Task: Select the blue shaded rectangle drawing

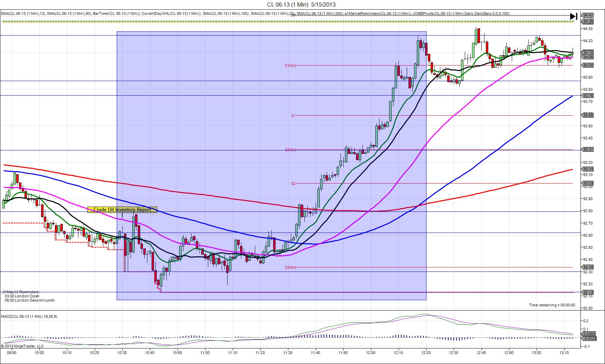Action: [271, 166]
